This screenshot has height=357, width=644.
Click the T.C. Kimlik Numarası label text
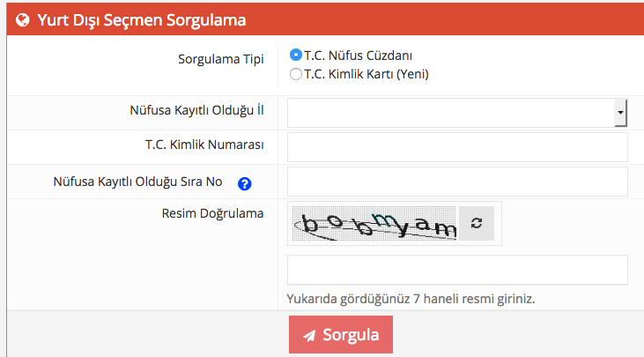(x=204, y=144)
